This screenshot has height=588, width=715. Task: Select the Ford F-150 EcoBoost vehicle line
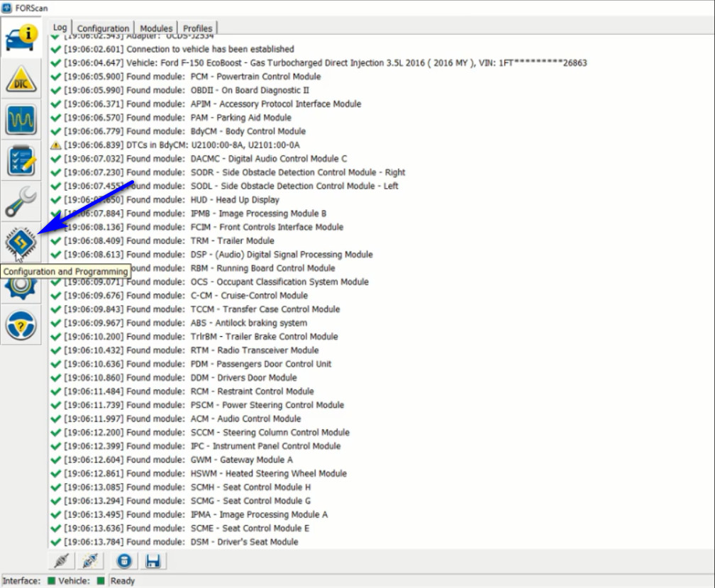(318, 63)
